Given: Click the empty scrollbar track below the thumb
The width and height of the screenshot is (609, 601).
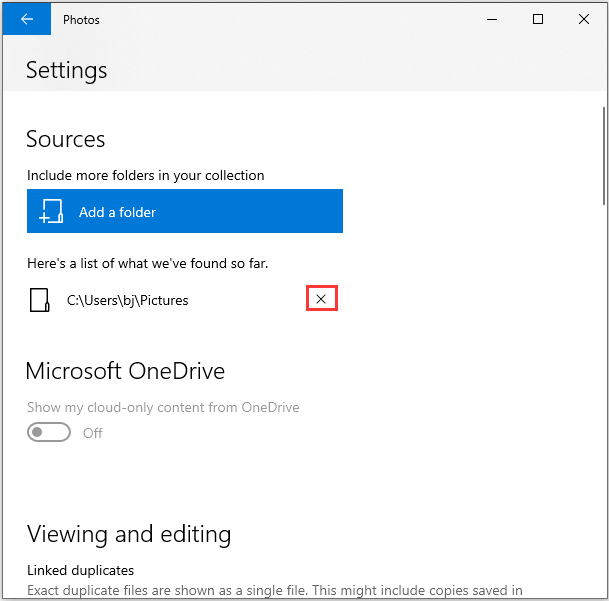Looking at the screenshot, I should (604, 400).
